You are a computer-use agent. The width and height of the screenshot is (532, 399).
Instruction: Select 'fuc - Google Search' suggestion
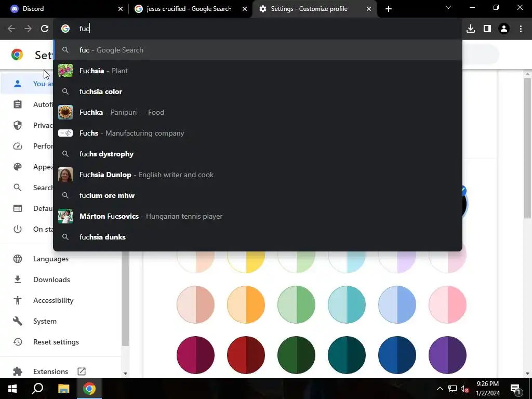(258, 50)
